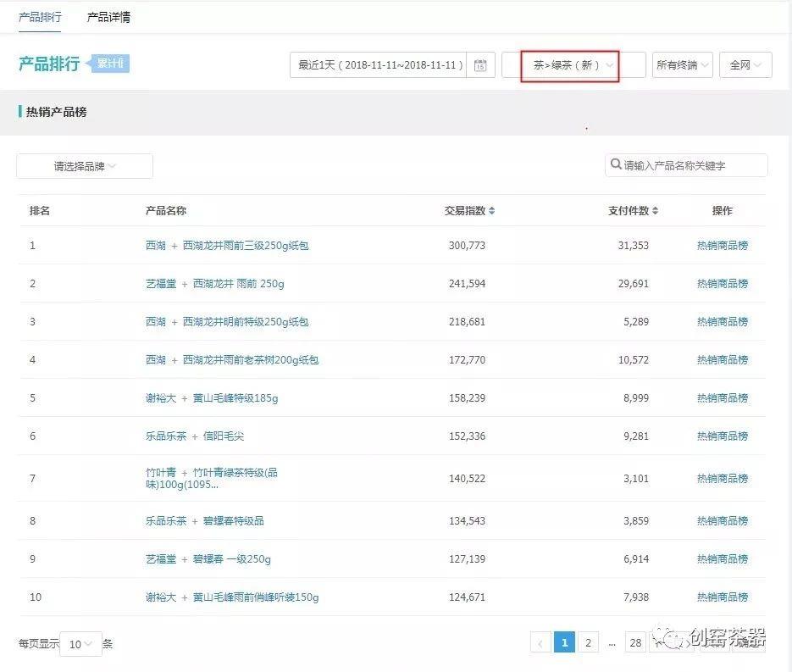The image size is (792, 672).
Task: Go to previous page arrow
Action: (540, 642)
